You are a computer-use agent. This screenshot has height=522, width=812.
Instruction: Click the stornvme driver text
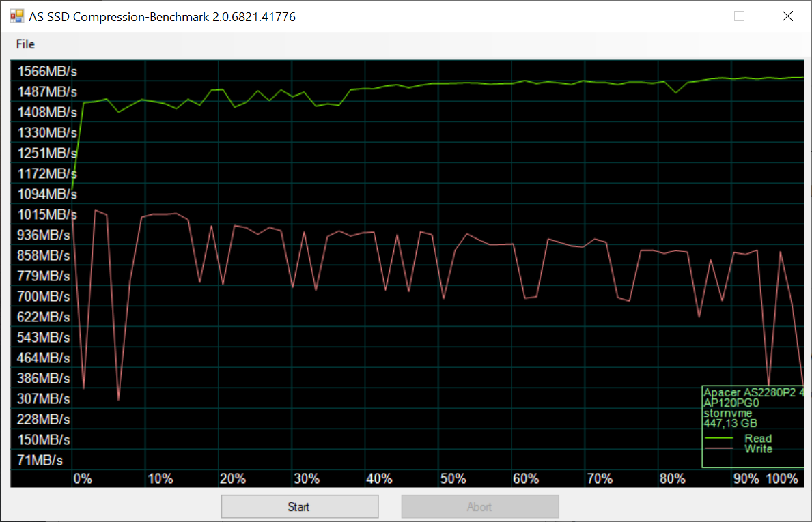(x=727, y=414)
